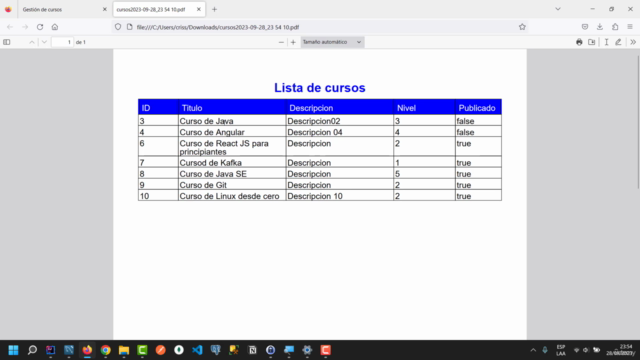
Task: Open a new browser tab
Action: point(214,9)
